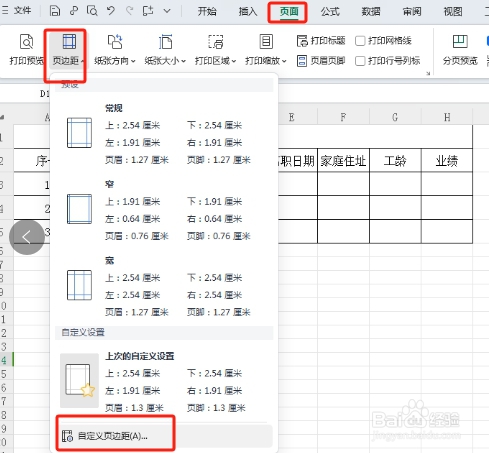Select column H header
Viewport: 489px width, 453px height.
pyautogui.click(x=447, y=117)
